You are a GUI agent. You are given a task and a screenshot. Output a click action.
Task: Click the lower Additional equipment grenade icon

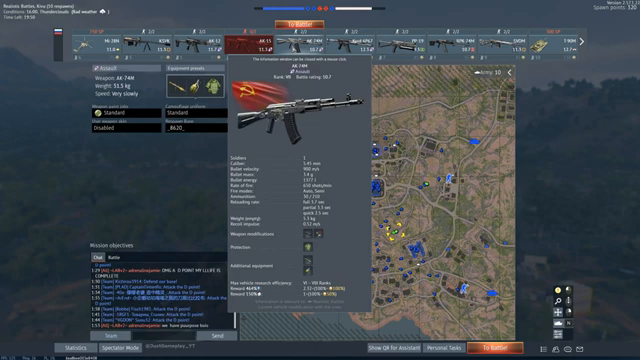308,270
